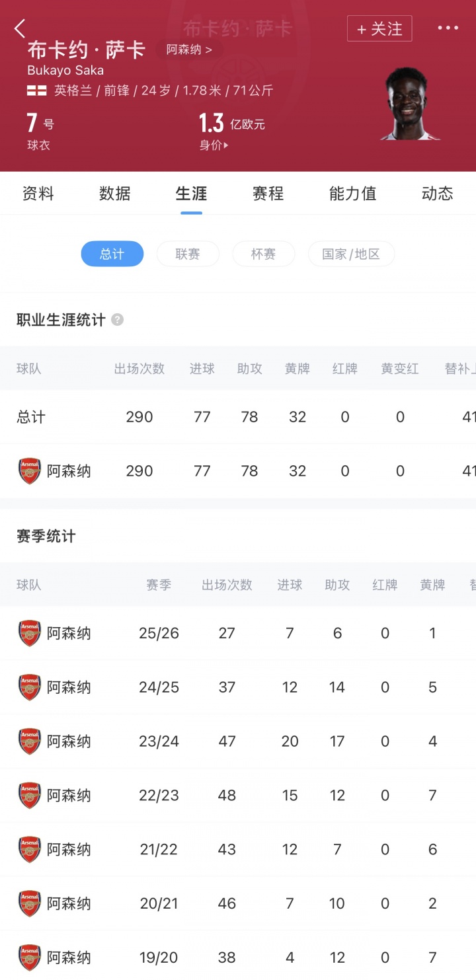The image size is (476, 980).
Task: Tap Arsenal crest in the 25/26 season row
Action: (x=30, y=633)
